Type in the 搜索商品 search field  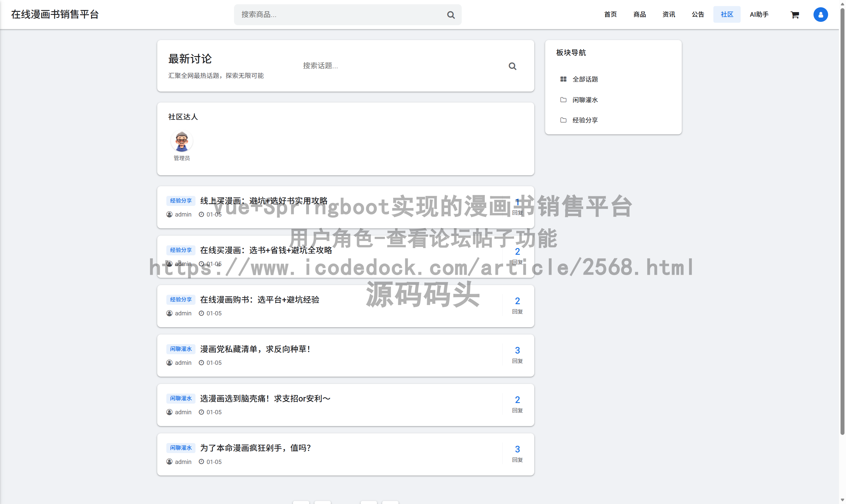tap(340, 15)
